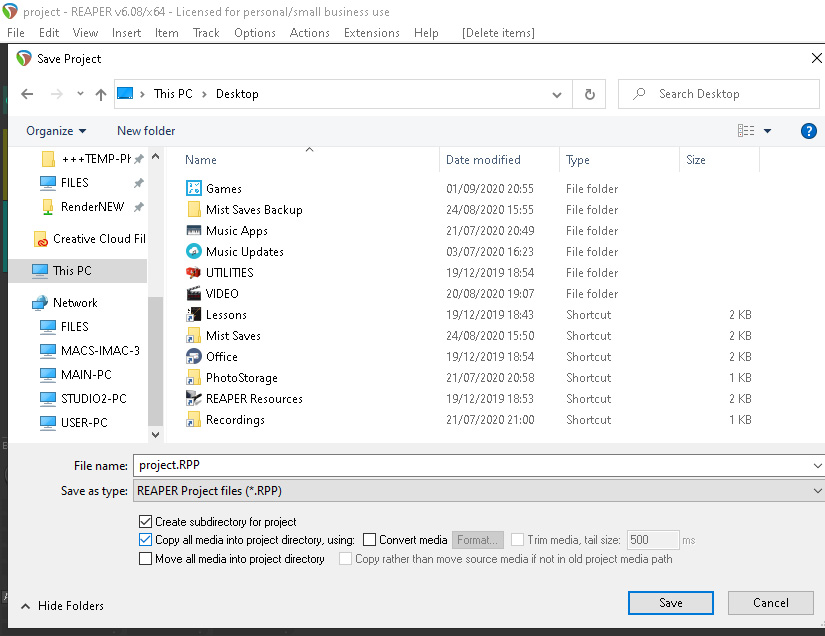Click the Creative Cloud Files icon

(x=41, y=239)
